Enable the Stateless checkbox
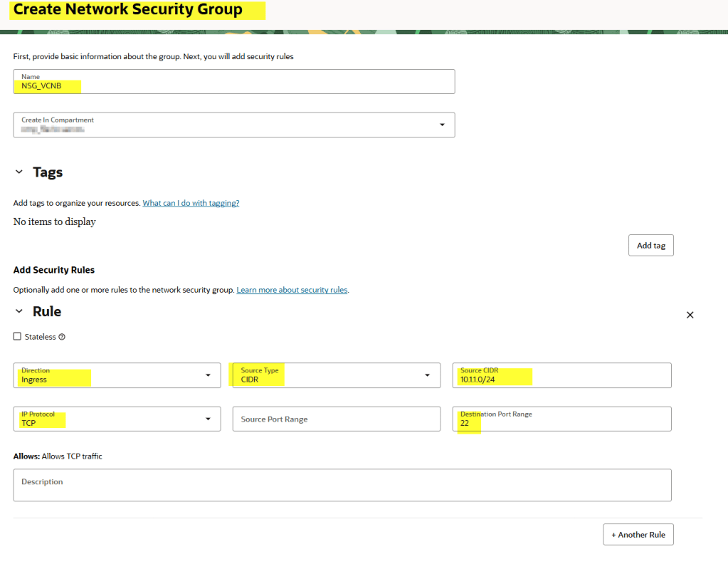Screen dimensions: 728x564 18,337
